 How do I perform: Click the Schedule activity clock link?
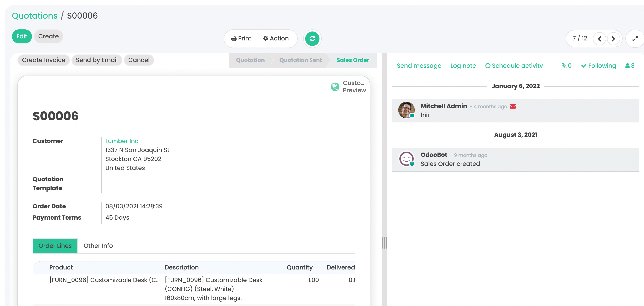point(514,66)
